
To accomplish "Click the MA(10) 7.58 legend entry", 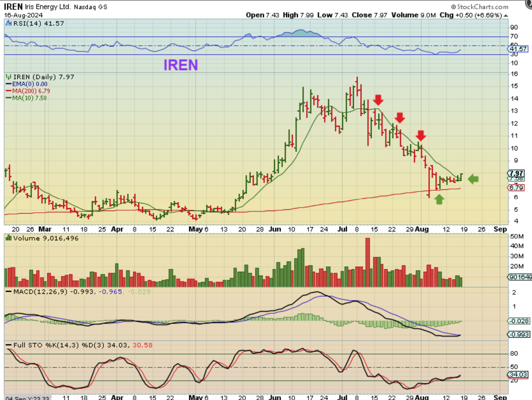I will click(x=30, y=98).
